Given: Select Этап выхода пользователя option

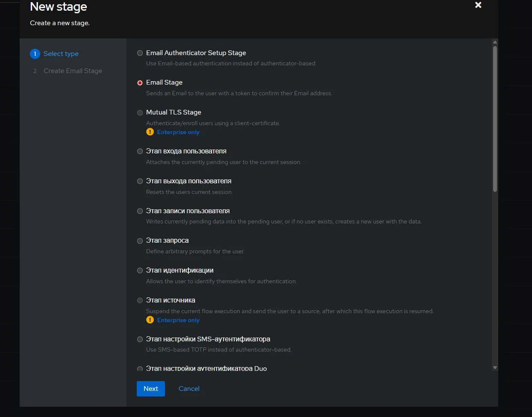Looking at the screenshot, I should [x=140, y=181].
